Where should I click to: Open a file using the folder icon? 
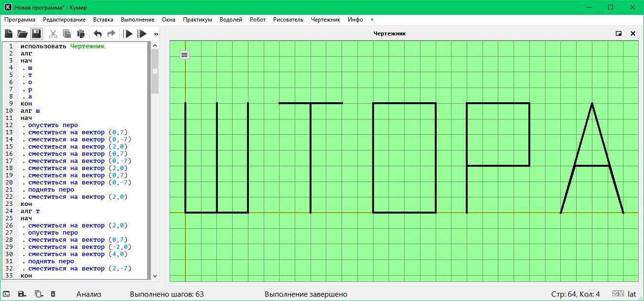[x=22, y=33]
